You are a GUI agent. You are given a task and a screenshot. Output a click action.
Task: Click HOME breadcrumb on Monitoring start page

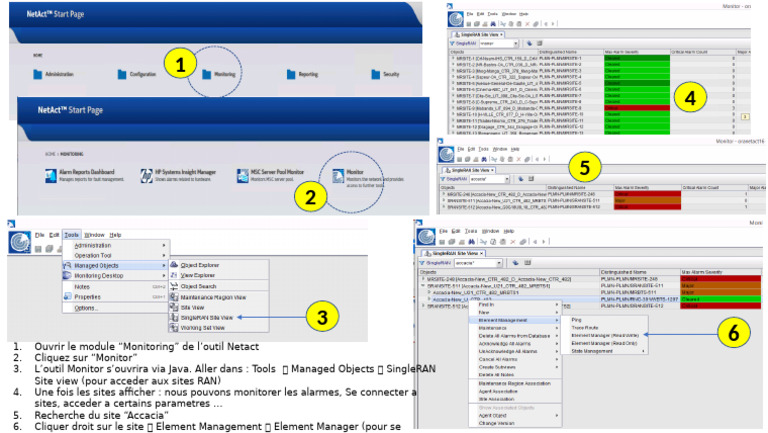(x=50, y=154)
